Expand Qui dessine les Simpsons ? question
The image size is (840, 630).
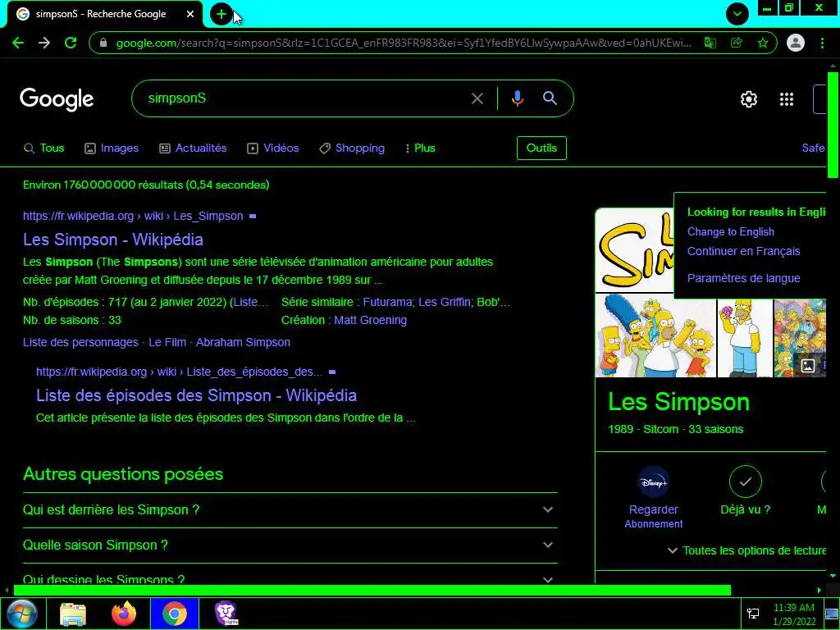[290, 578]
